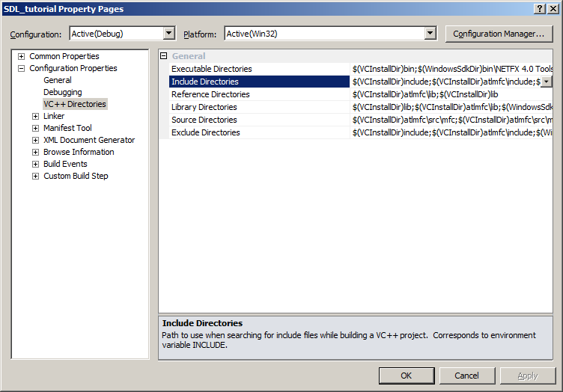
Task: Collapse the General property group
Action: 164,55
